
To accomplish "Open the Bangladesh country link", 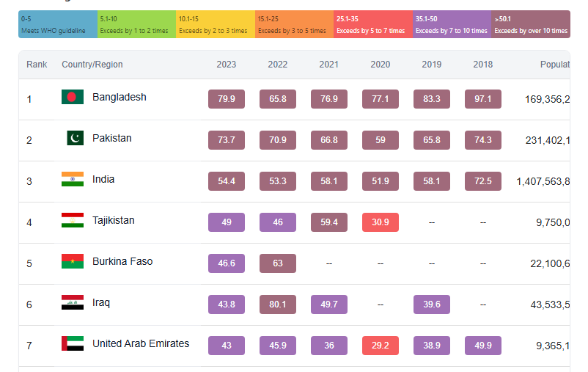I will pos(120,98).
